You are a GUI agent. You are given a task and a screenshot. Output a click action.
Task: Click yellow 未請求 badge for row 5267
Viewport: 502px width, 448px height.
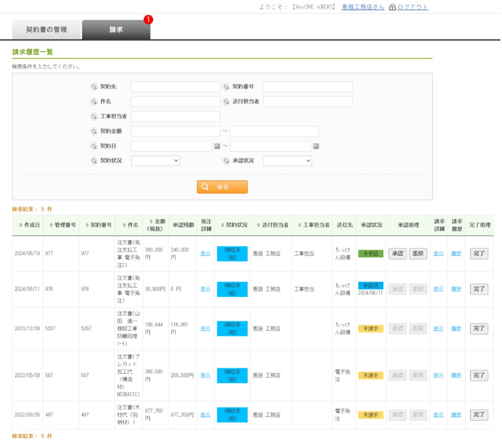point(371,329)
